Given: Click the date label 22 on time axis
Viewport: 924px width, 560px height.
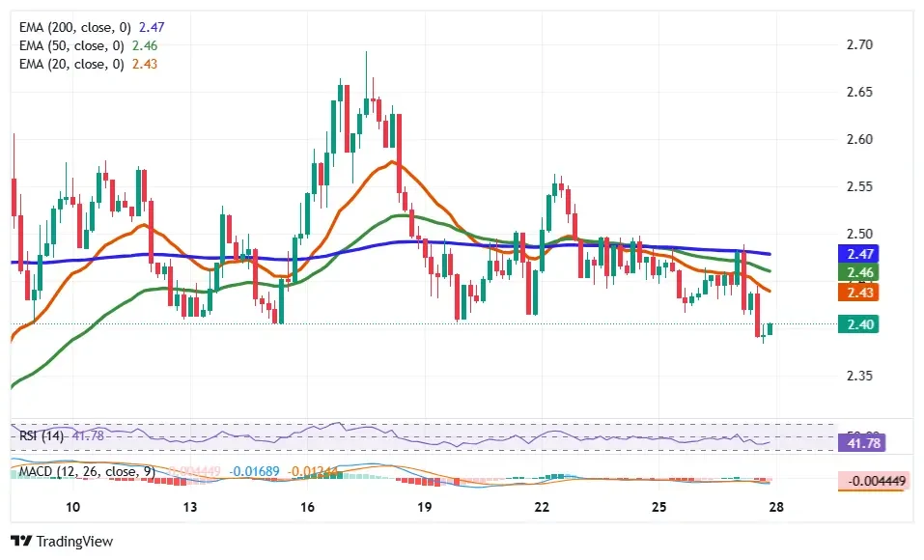Looking at the screenshot, I should pos(542,507).
